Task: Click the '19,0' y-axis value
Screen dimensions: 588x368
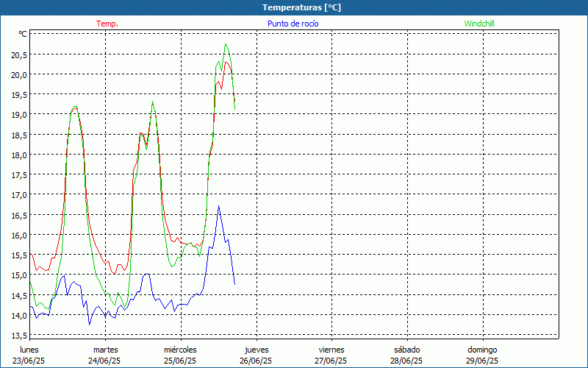Action: pos(19,115)
